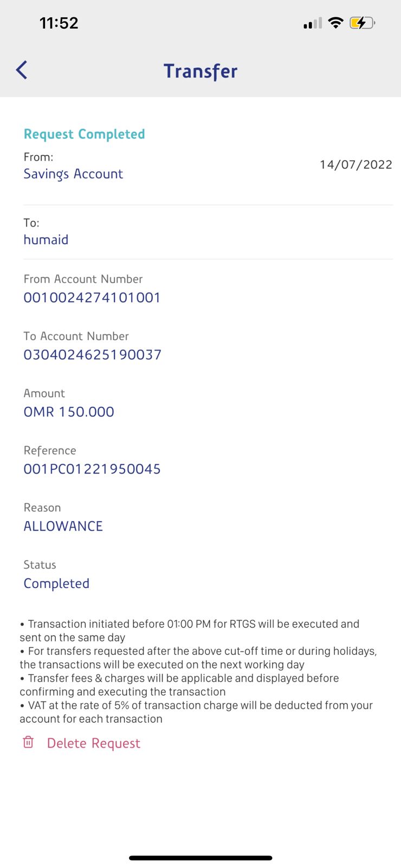This screenshot has height=868, width=401.
Task: Tap the to account number 0304024625190037
Action: 93,355
